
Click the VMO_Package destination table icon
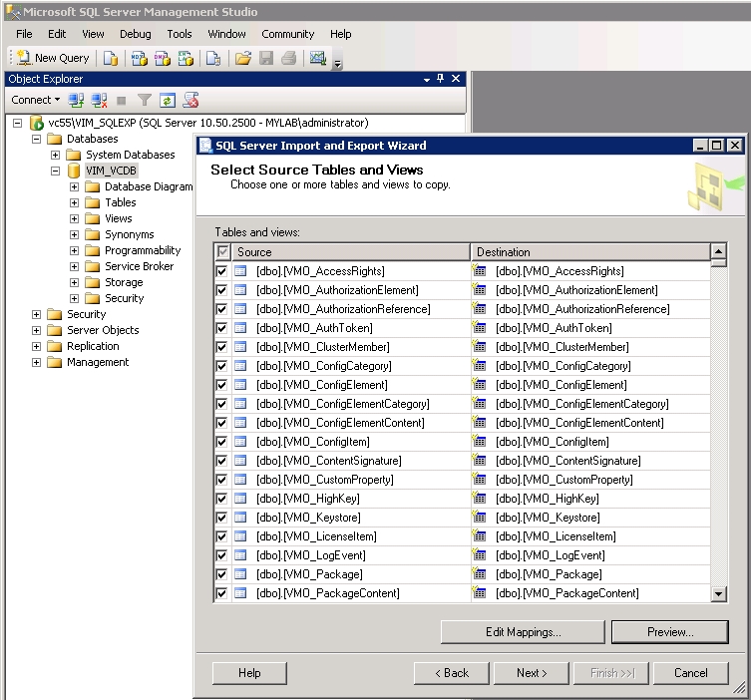pyautogui.click(x=479, y=573)
